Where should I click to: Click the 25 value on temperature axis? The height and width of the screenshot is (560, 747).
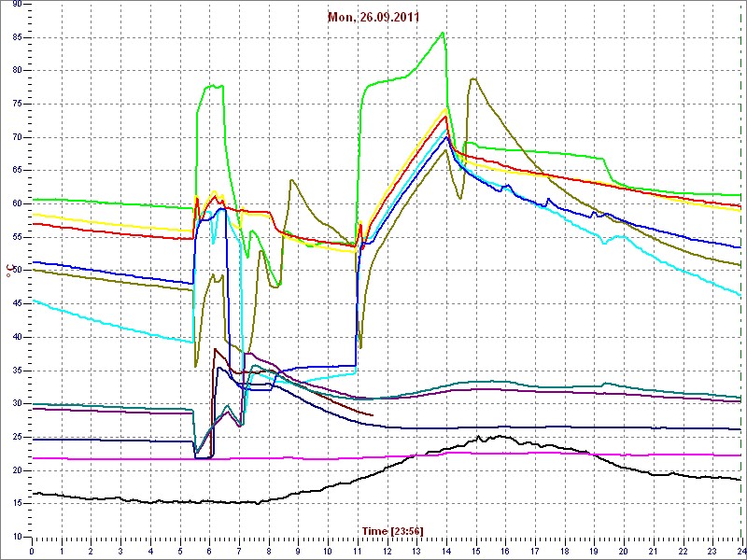(17, 437)
